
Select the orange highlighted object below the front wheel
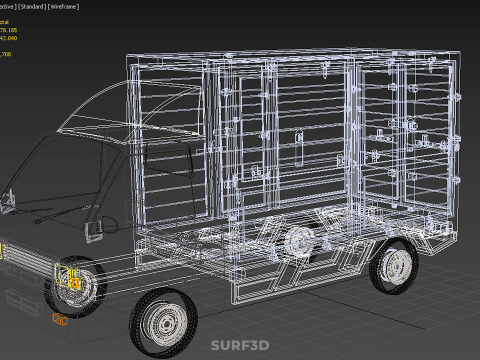[x=60, y=319]
